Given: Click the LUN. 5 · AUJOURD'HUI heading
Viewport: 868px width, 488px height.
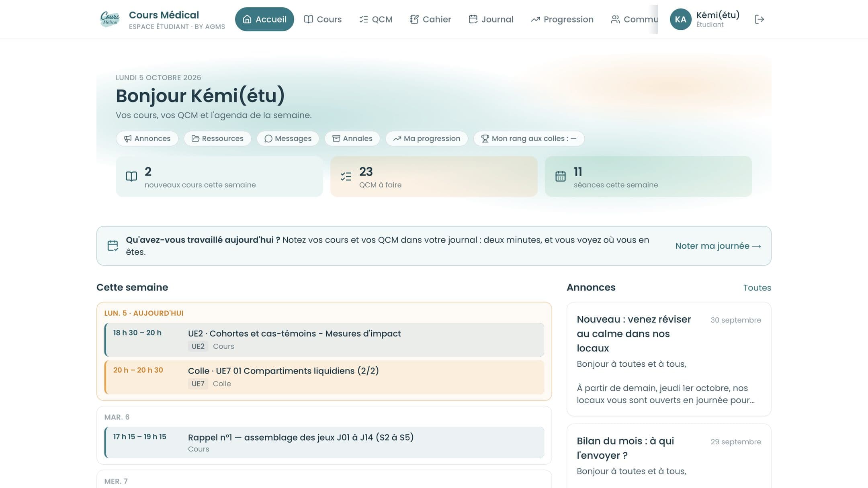Looking at the screenshot, I should (x=144, y=313).
